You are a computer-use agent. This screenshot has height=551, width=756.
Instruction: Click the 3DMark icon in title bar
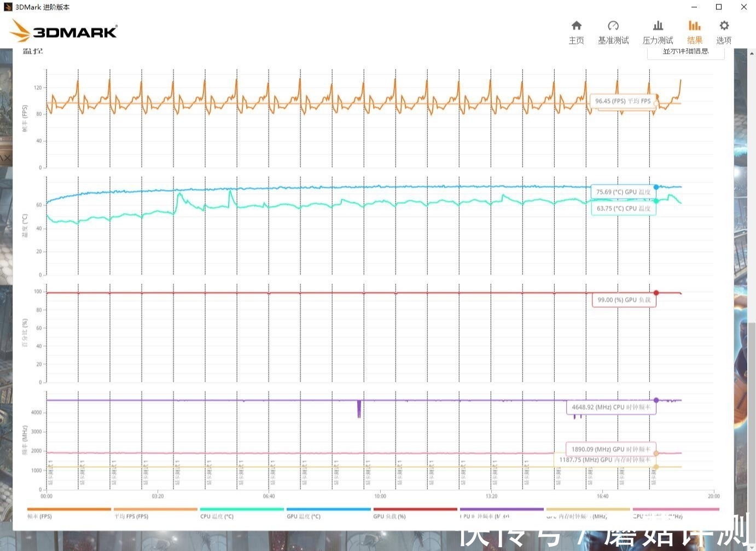point(8,7)
